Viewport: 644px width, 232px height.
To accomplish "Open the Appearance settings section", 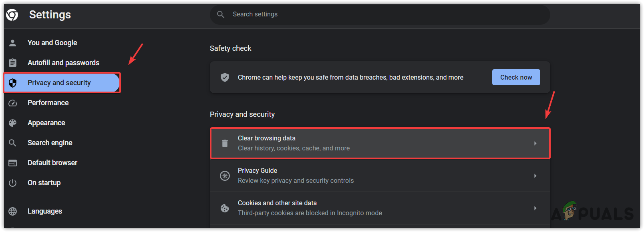I will (46, 123).
